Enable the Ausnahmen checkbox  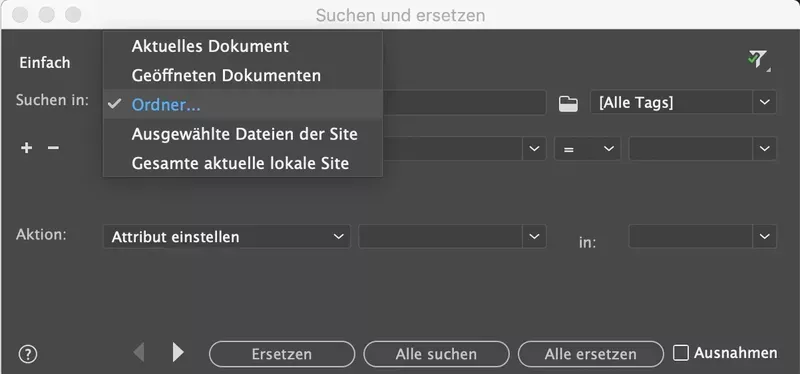point(681,353)
